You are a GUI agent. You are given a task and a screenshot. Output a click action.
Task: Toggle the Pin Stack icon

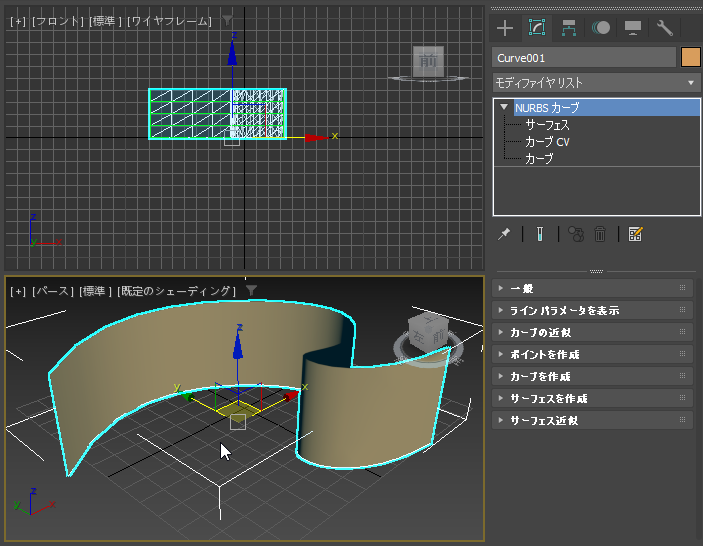pyautogui.click(x=504, y=234)
